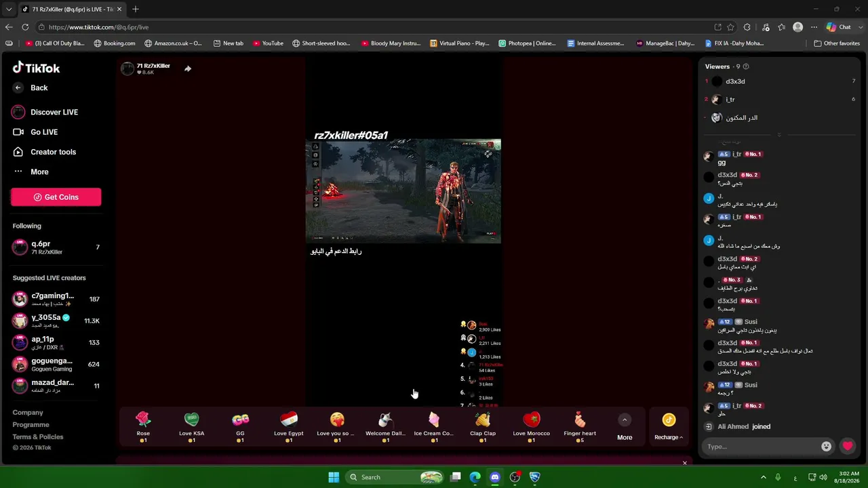Screen dimensions: 868x488
Task: Open browser extensions puzzle icon
Action: (747, 27)
